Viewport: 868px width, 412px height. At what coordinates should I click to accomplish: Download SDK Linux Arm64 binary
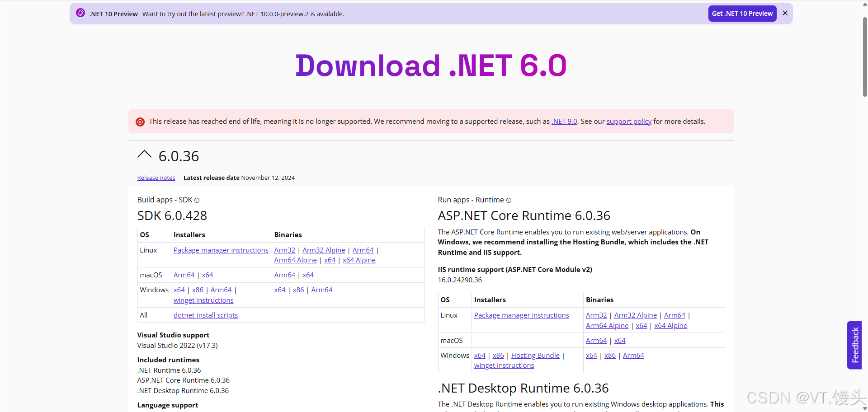[x=363, y=250]
